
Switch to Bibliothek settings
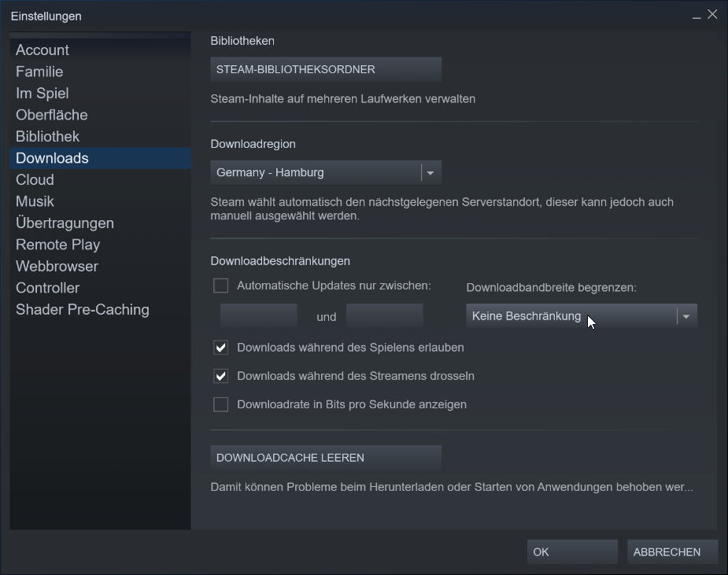point(100,136)
